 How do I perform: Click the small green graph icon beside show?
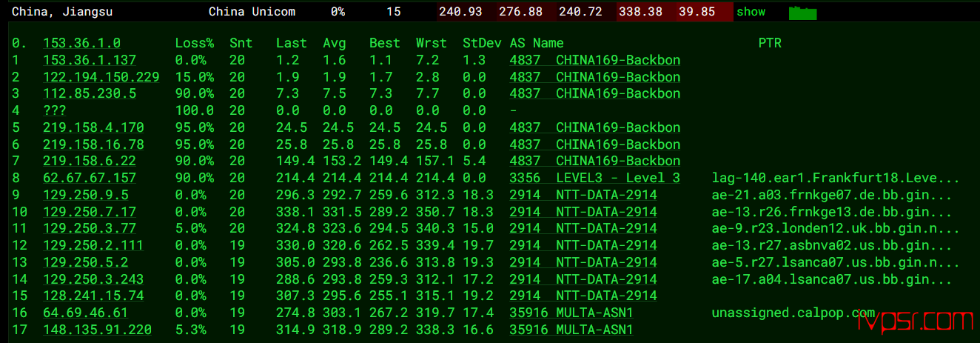(802, 13)
